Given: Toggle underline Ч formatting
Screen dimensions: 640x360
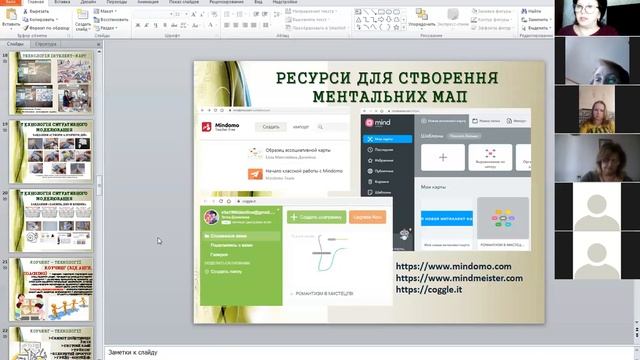Looking at the screenshot, I should click(156, 25).
